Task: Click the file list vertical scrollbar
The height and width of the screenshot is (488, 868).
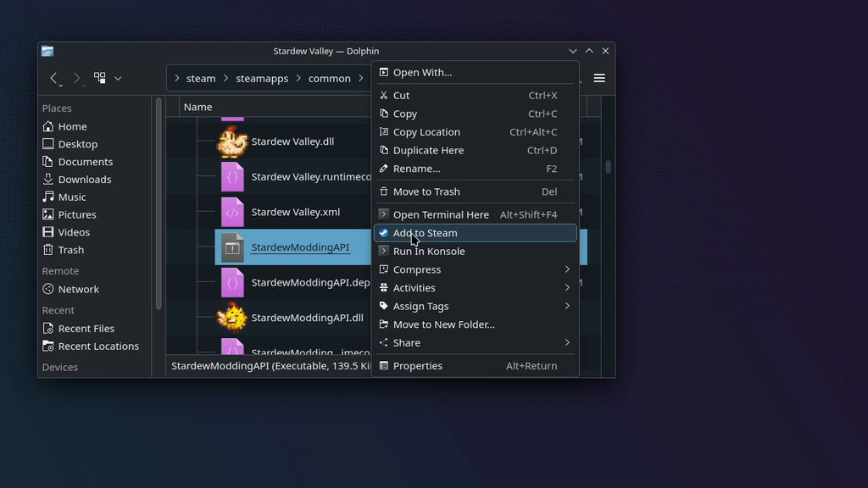Action: pos(608,167)
